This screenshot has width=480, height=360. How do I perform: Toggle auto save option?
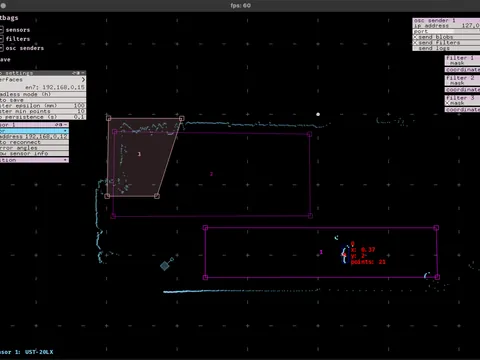pyautogui.click(x=43, y=100)
